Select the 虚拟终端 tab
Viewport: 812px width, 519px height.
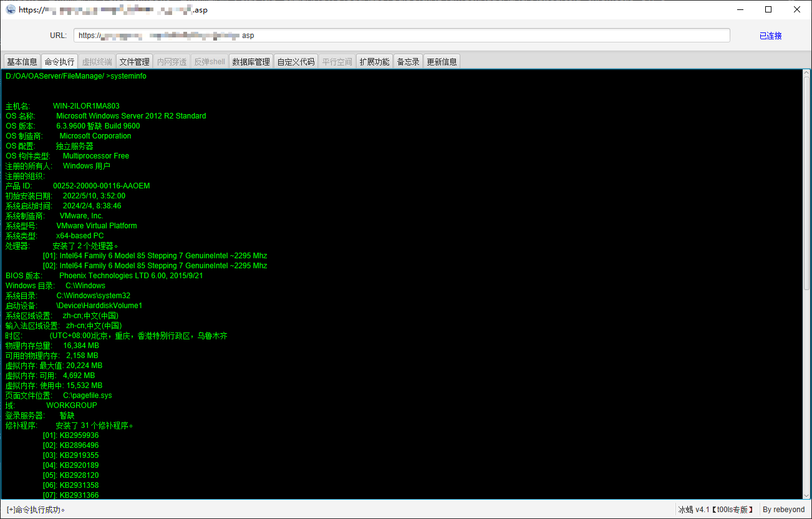tap(97, 62)
